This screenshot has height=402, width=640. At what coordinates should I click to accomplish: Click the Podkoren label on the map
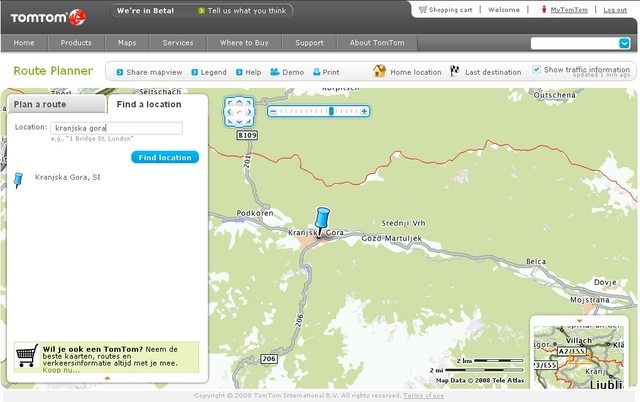[x=255, y=213]
